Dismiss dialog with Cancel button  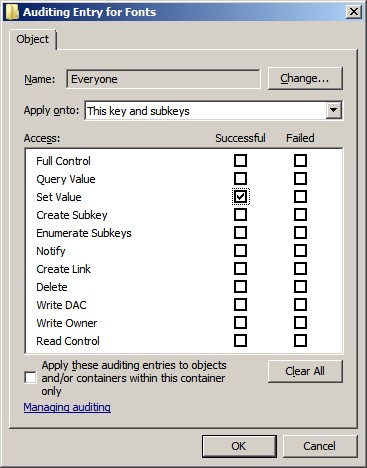coord(320,446)
